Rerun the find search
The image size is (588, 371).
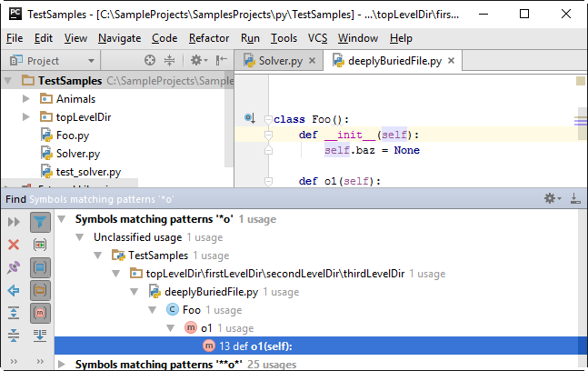(14, 222)
